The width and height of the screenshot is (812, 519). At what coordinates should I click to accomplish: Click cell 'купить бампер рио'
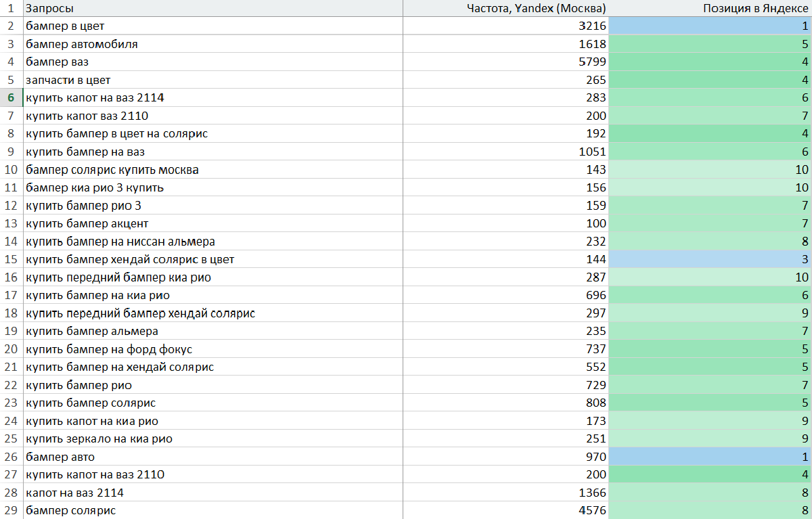click(x=213, y=385)
